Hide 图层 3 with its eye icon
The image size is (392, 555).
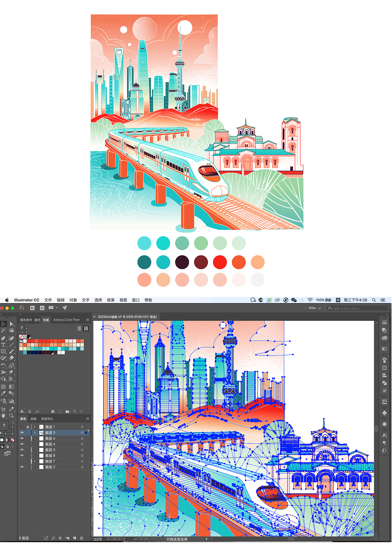pyautogui.click(x=22, y=450)
